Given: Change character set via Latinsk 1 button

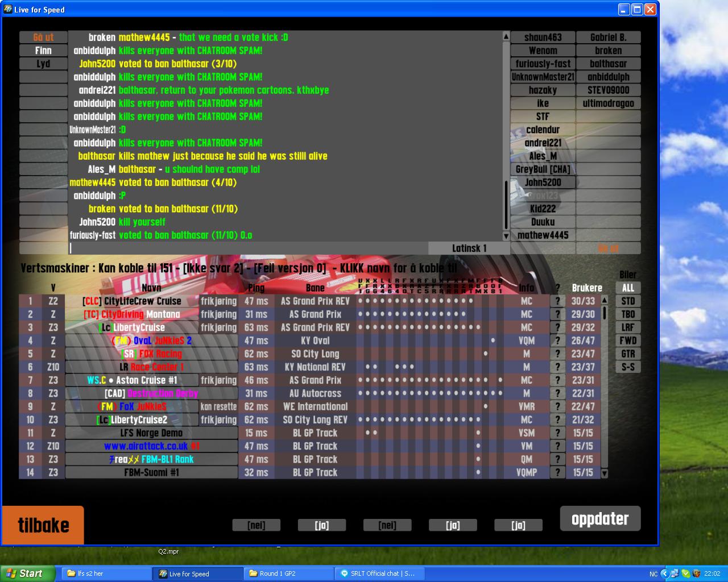Looking at the screenshot, I should 469,248.
